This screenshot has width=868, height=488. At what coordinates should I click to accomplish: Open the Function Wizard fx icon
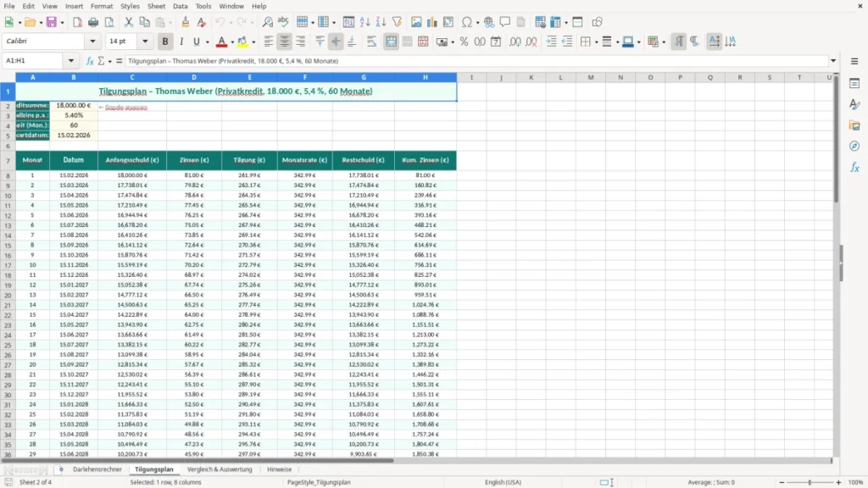click(x=90, y=61)
